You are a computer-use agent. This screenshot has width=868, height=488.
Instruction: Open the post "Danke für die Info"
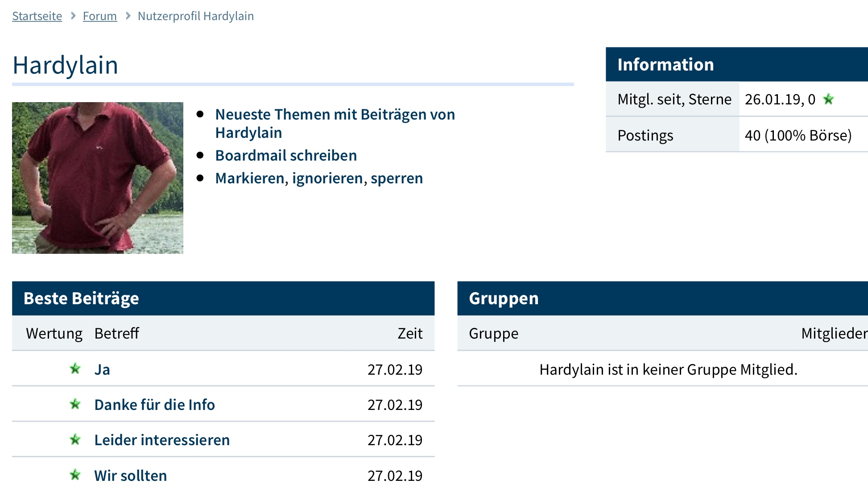(x=154, y=405)
